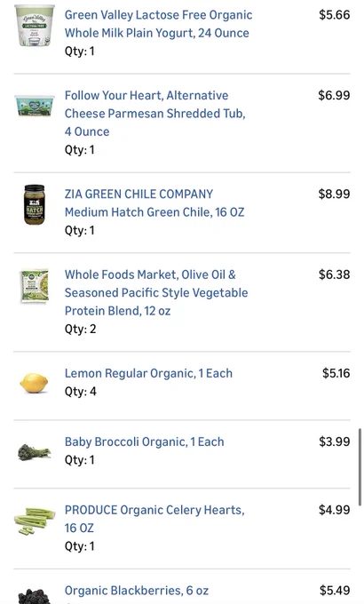Open Baby Broccoli Organic product link

pos(145,441)
